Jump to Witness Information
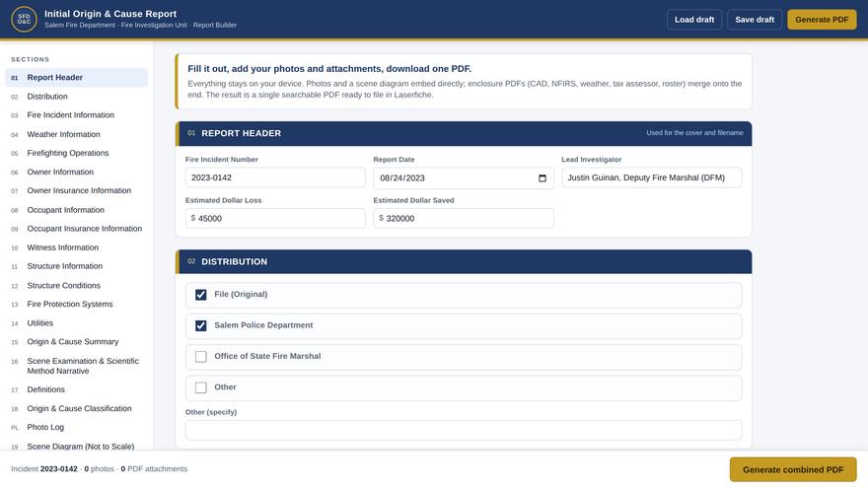Viewport: 868px width, 488px height. 76,247
